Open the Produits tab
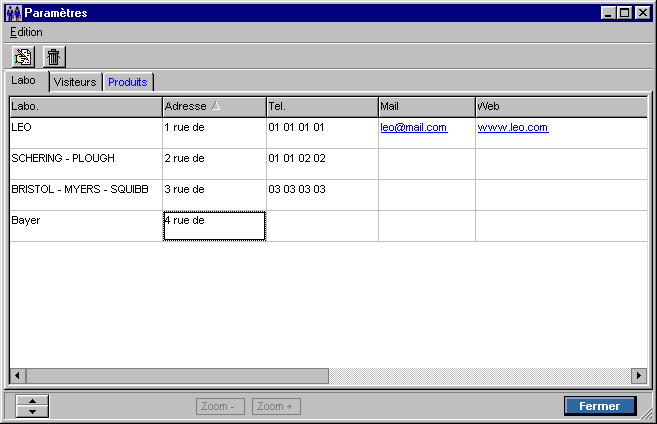This screenshot has width=657, height=424. pyautogui.click(x=128, y=82)
